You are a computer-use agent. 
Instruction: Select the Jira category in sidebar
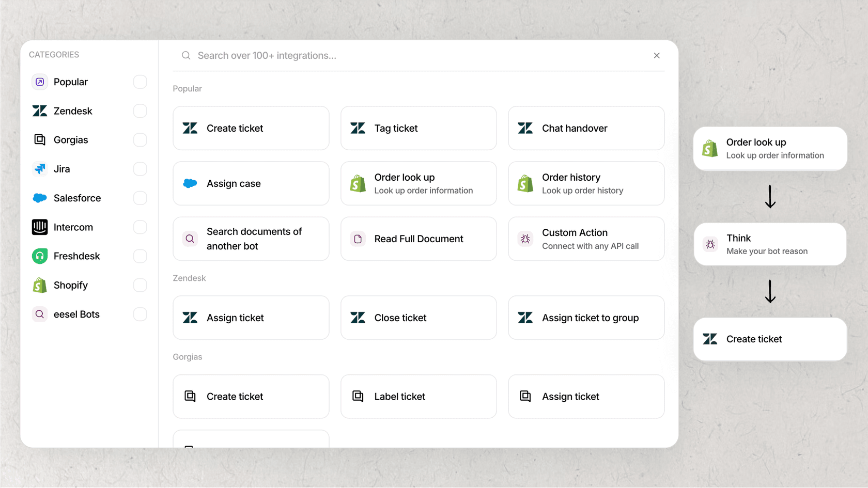[x=62, y=169]
